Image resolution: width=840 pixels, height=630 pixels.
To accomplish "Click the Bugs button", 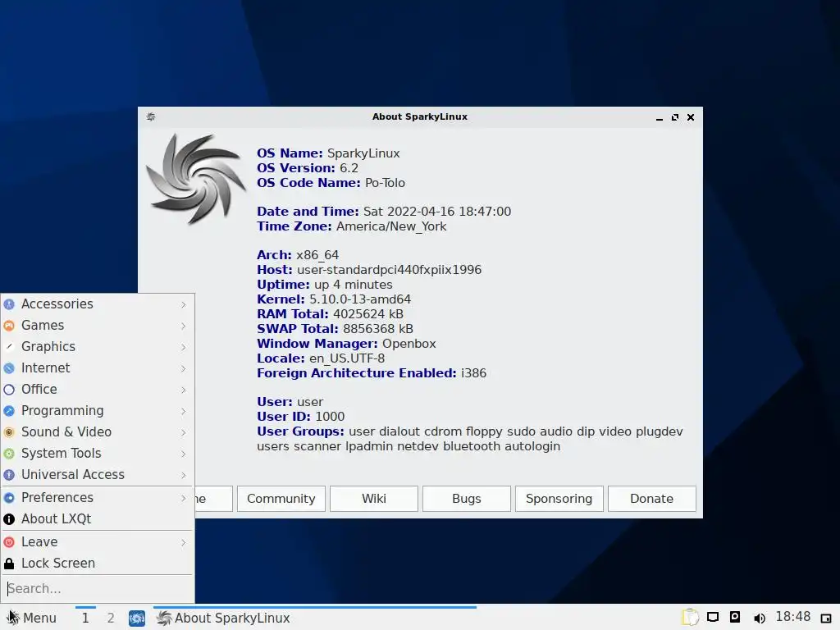I will click(x=467, y=499).
